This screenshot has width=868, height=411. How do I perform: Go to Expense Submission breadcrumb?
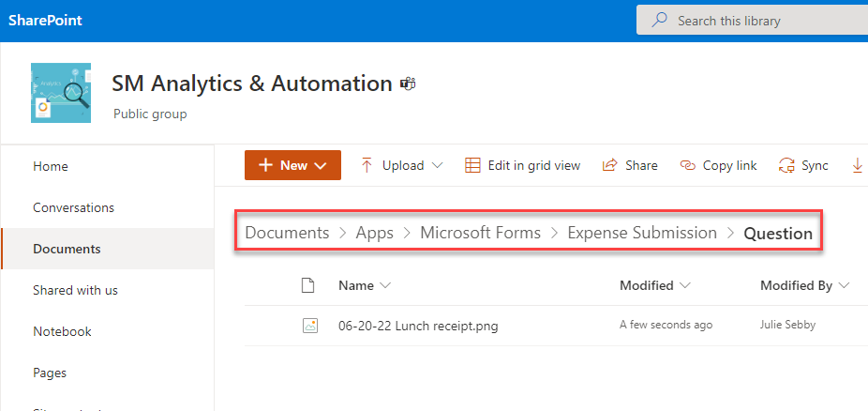[642, 233]
